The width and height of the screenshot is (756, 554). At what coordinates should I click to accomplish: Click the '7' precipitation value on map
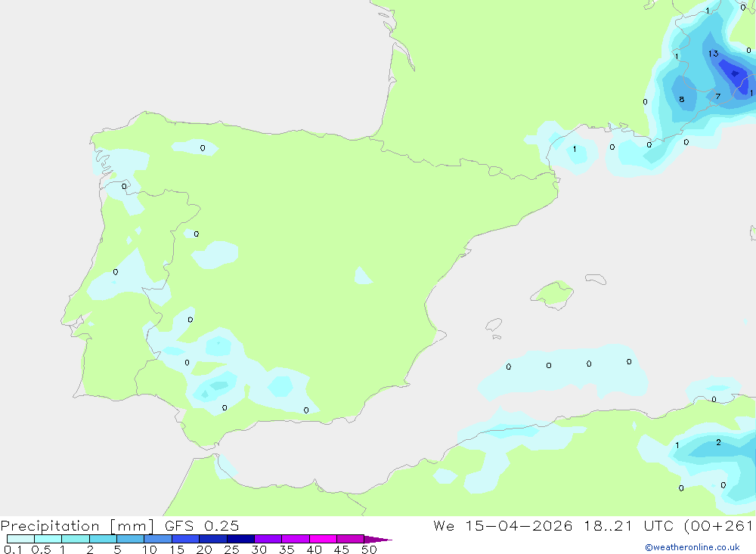tap(718, 97)
